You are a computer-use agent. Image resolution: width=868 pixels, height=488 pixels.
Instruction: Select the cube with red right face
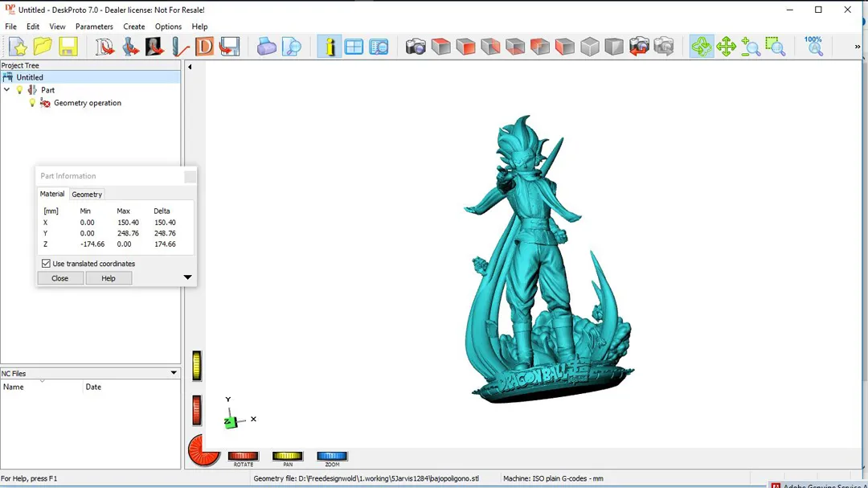[x=465, y=47]
